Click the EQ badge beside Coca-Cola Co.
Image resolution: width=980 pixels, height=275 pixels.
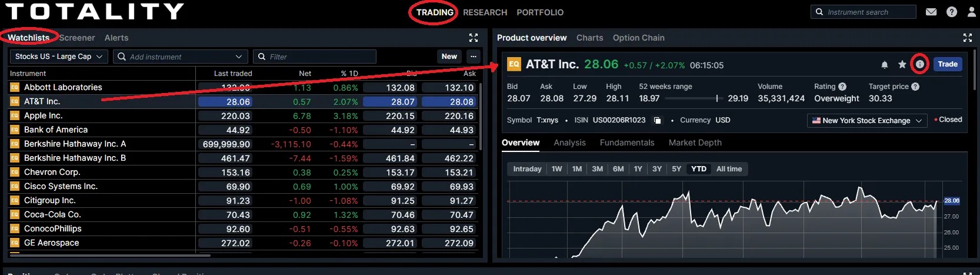[15, 214]
